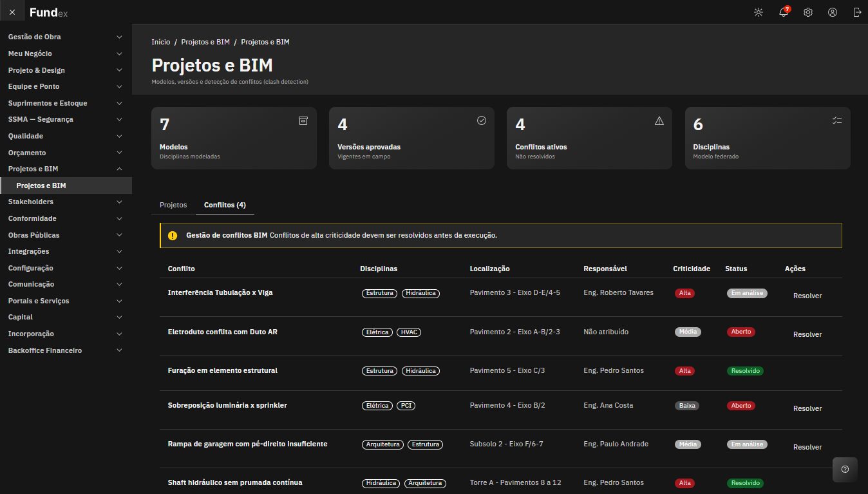Expand Obras Públicas menu
Screen dimensions: 868x494
[66, 235]
